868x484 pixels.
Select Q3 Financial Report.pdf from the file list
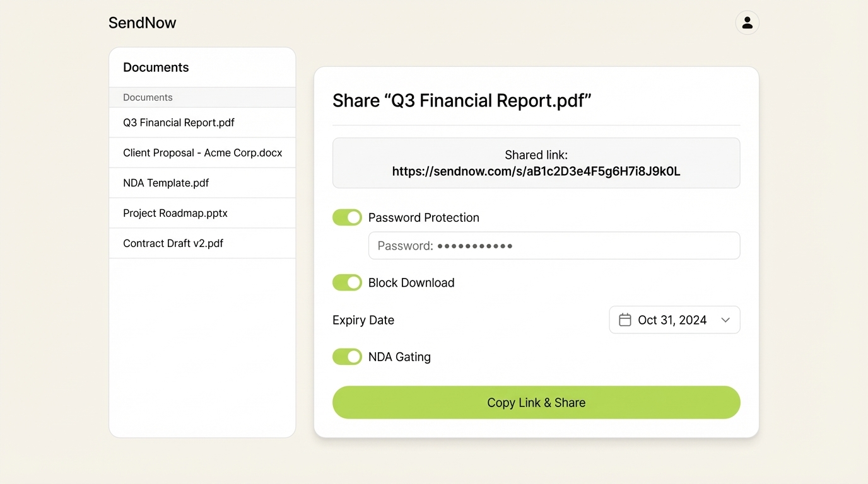[x=179, y=122]
